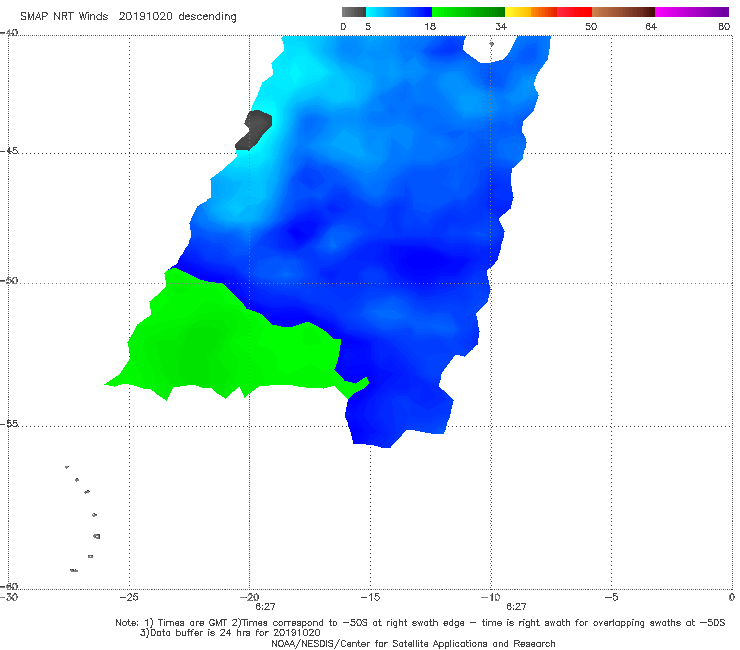Click the color bar label "5"
Image resolution: width=740 pixels, height=650 pixels.
[x=368, y=26]
